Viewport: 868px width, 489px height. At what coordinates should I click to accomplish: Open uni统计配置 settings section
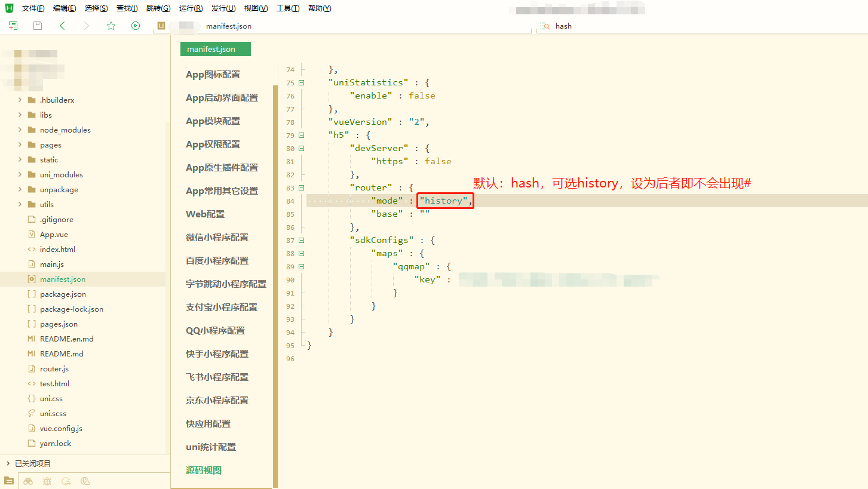point(211,447)
